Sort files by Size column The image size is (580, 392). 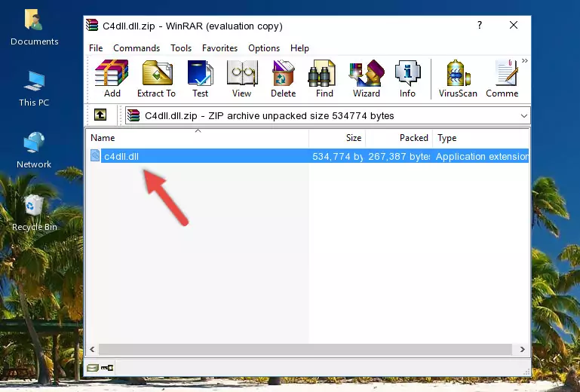[337, 138]
